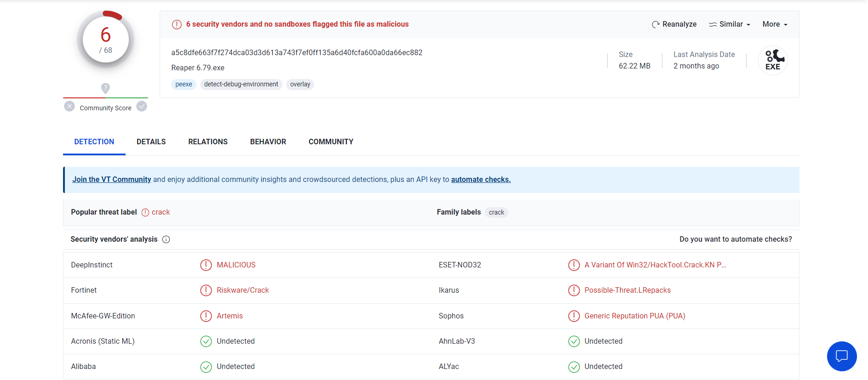
Task: Click the crack family label chip
Action: tap(496, 213)
